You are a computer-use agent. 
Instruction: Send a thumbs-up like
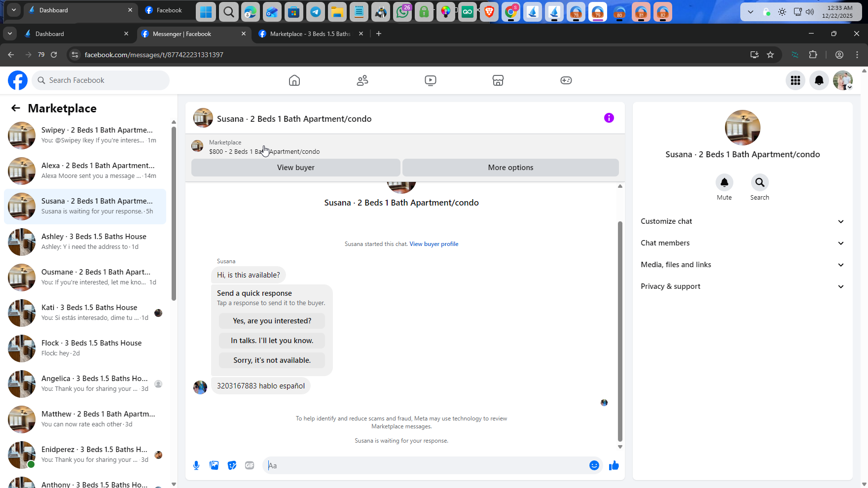pos(614,465)
